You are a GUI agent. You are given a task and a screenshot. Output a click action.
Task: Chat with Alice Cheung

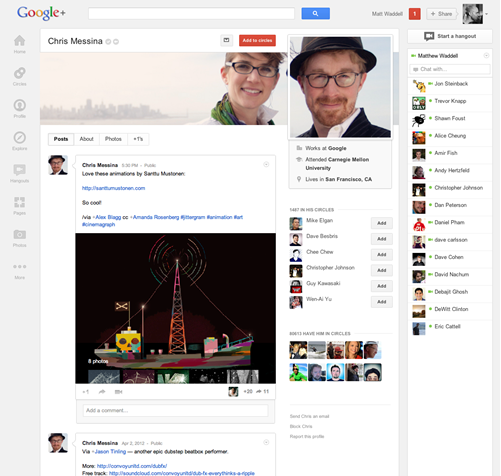(x=450, y=138)
